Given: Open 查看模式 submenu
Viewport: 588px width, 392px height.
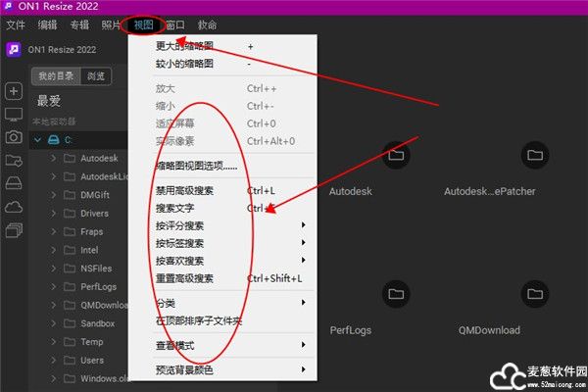Looking at the screenshot, I should [222, 346].
